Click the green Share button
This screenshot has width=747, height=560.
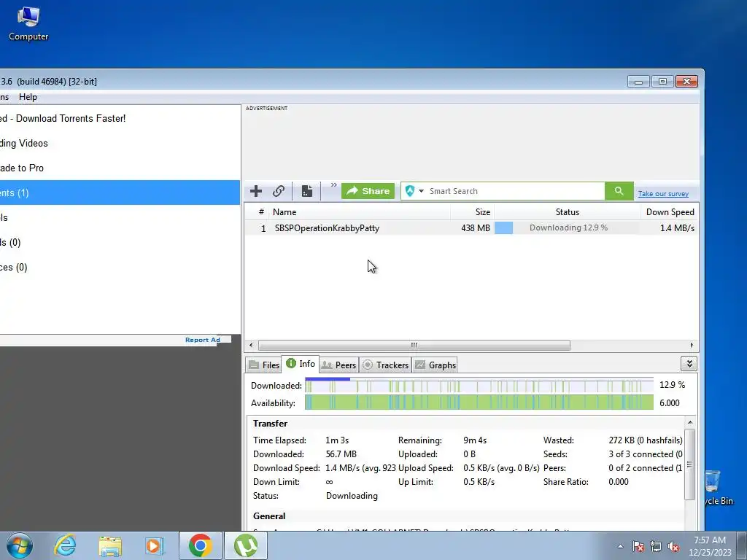pos(368,191)
